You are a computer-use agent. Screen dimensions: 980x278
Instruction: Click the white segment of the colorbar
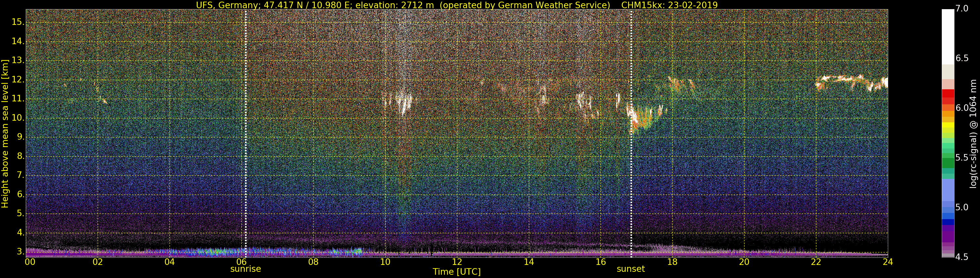(x=948, y=37)
